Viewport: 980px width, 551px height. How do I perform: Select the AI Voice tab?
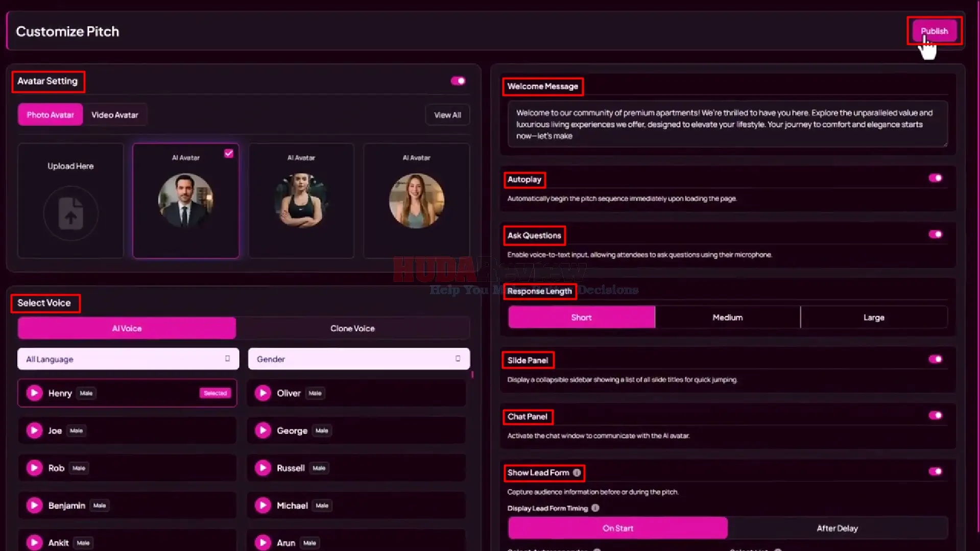127,328
